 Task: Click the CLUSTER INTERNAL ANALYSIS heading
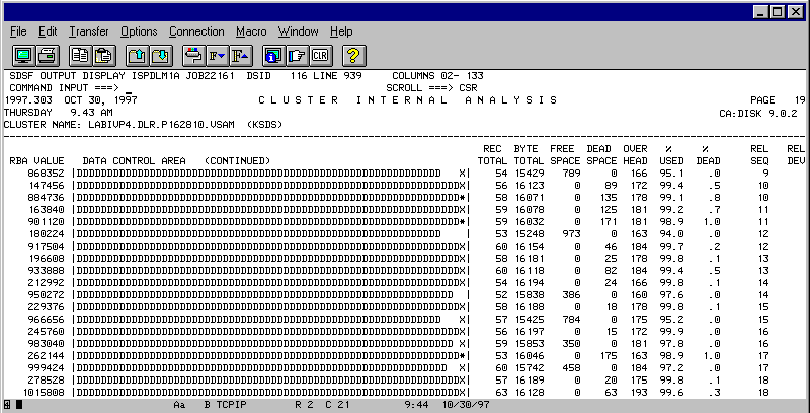coord(408,100)
